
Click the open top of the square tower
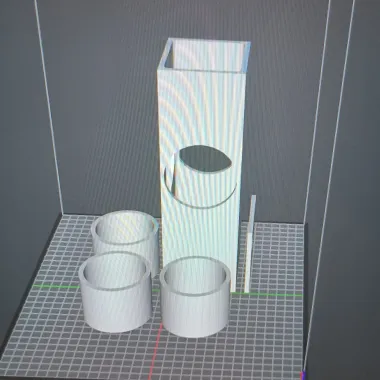206,54
